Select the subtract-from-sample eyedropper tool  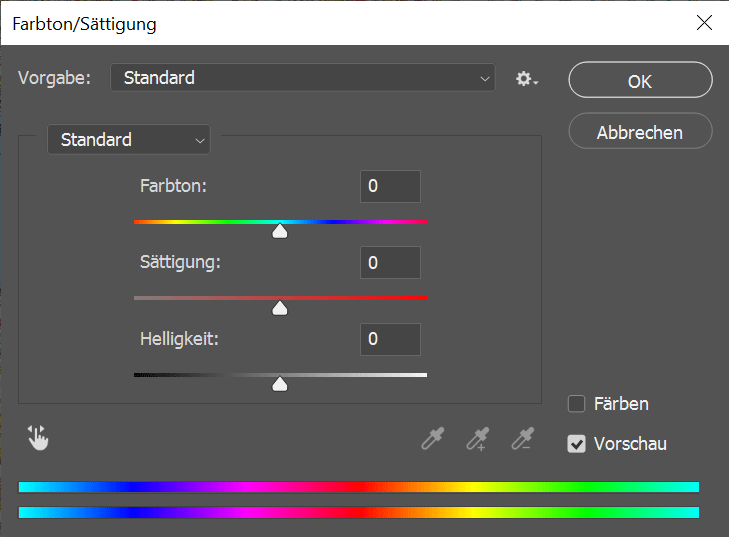pos(523,438)
